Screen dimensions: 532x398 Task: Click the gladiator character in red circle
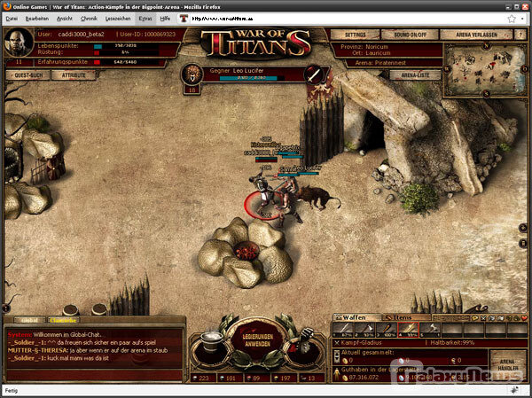click(x=262, y=191)
